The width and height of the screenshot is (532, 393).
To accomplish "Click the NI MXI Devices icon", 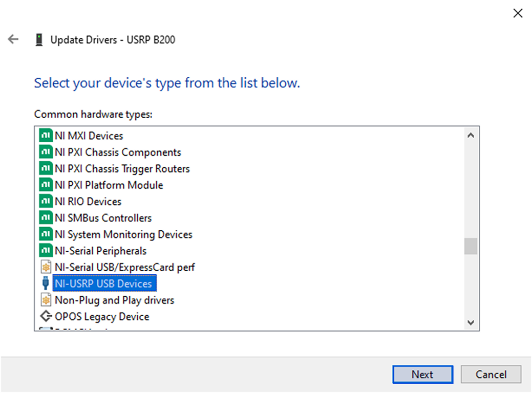I will [46, 136].
